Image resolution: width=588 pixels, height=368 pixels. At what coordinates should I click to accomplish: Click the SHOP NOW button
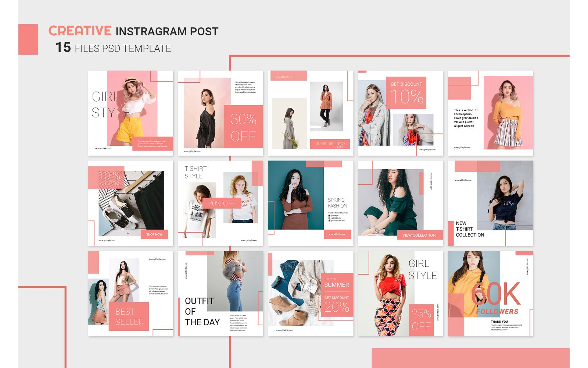[154, 234]
